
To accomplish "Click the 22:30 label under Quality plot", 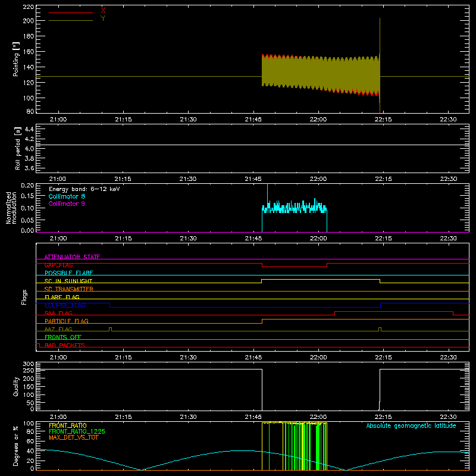I will (448, 417).
